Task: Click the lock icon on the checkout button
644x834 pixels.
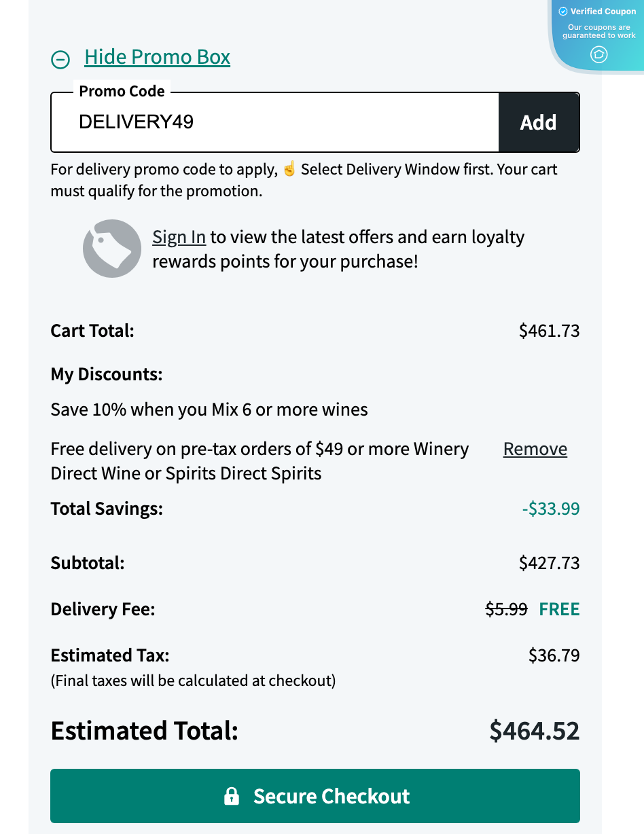Action: point(232,796)
